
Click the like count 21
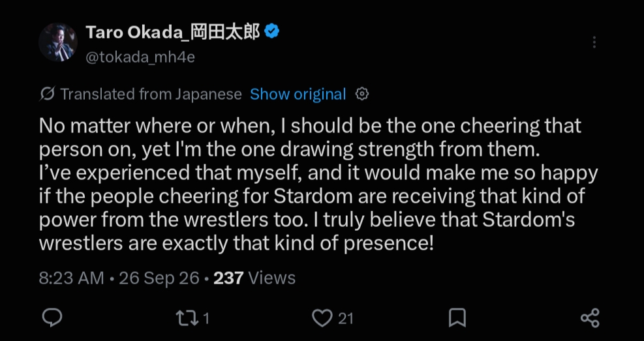pos(346,318)
